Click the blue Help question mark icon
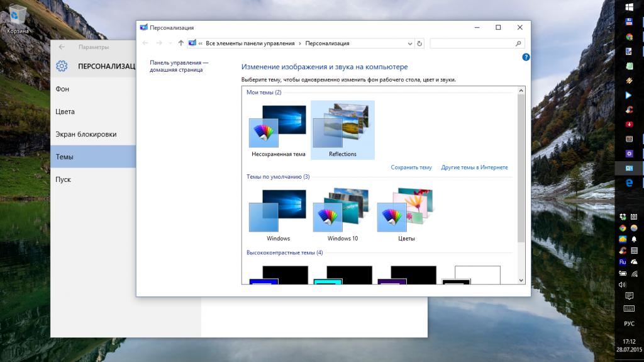Viewport: 644px width, 362px height. pyautogui.click(x=526, y=57)
